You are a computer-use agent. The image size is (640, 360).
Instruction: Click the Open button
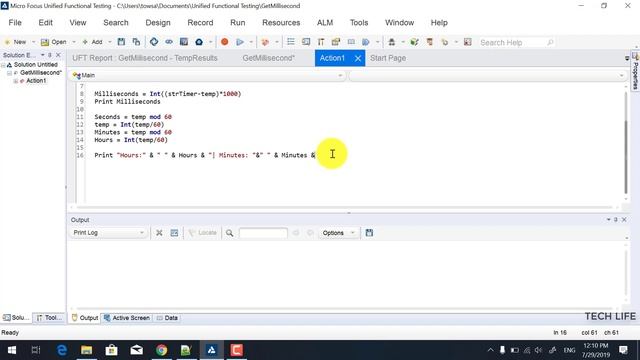click(54, 42)
